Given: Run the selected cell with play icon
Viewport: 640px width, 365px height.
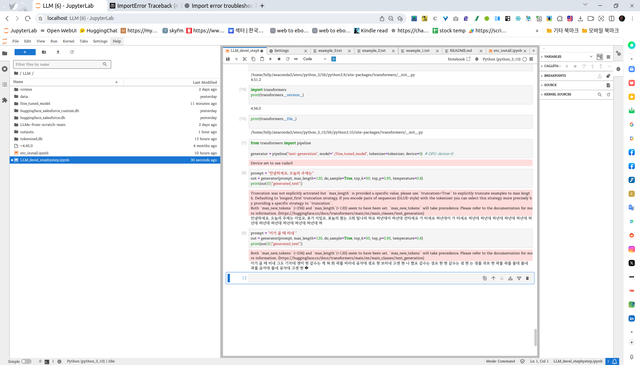Looking at the screenshot, I should pyautogui.click(x=270, y=59).
